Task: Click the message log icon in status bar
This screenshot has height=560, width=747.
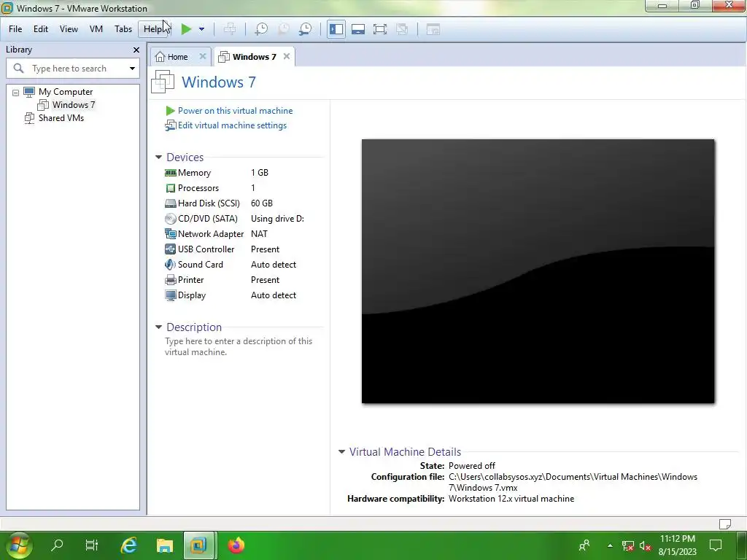Action: coord(724,524)
